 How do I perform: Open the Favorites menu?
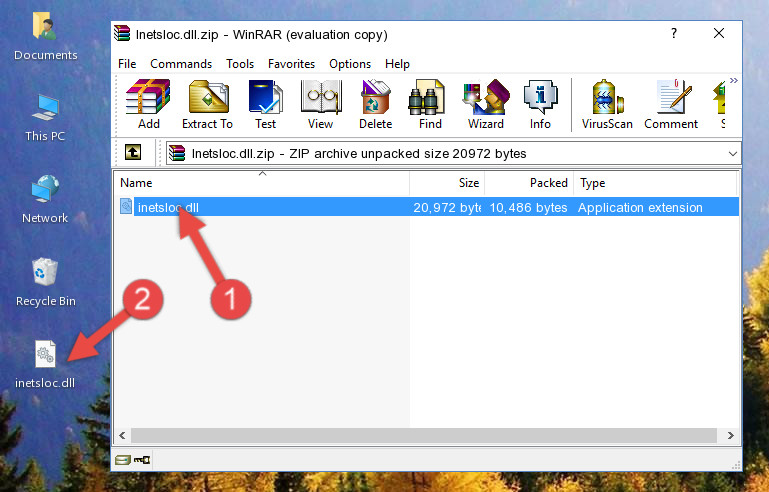tap(291, 64)
